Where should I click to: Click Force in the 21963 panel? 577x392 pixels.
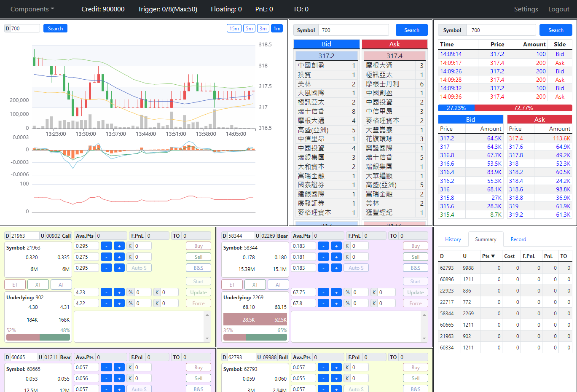point(199,303)
